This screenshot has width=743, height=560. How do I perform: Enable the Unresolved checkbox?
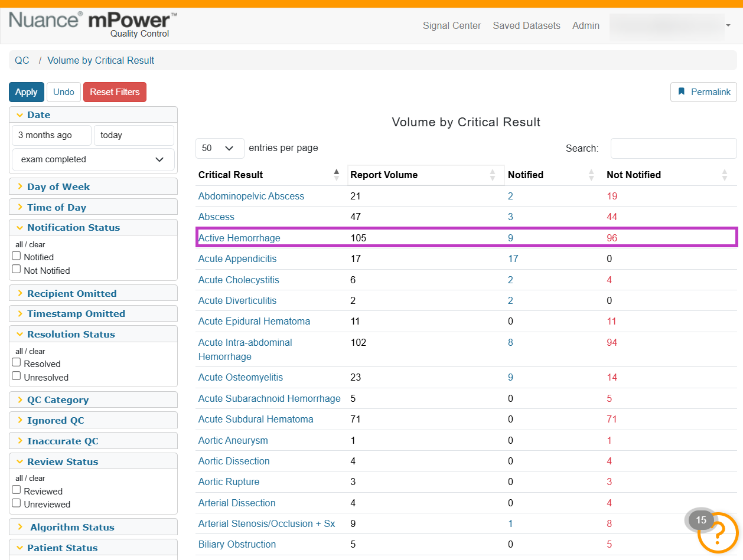pos(17,376)
